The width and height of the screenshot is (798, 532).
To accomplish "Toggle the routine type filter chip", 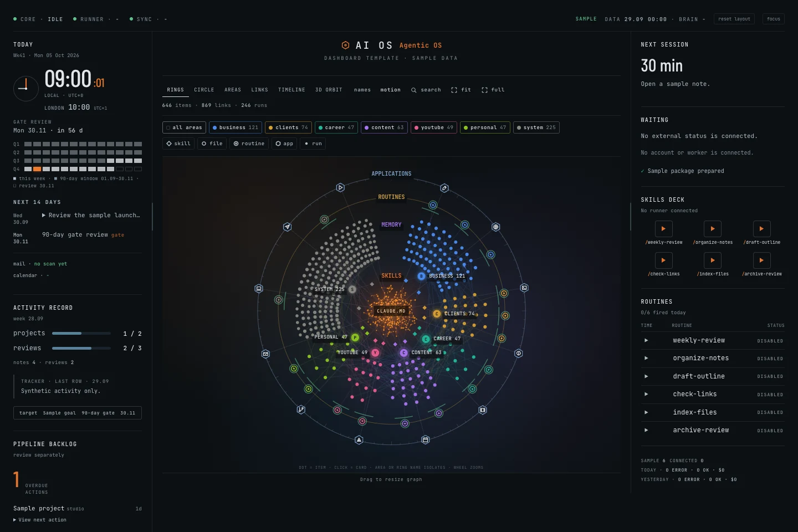I will coord(249,144).
